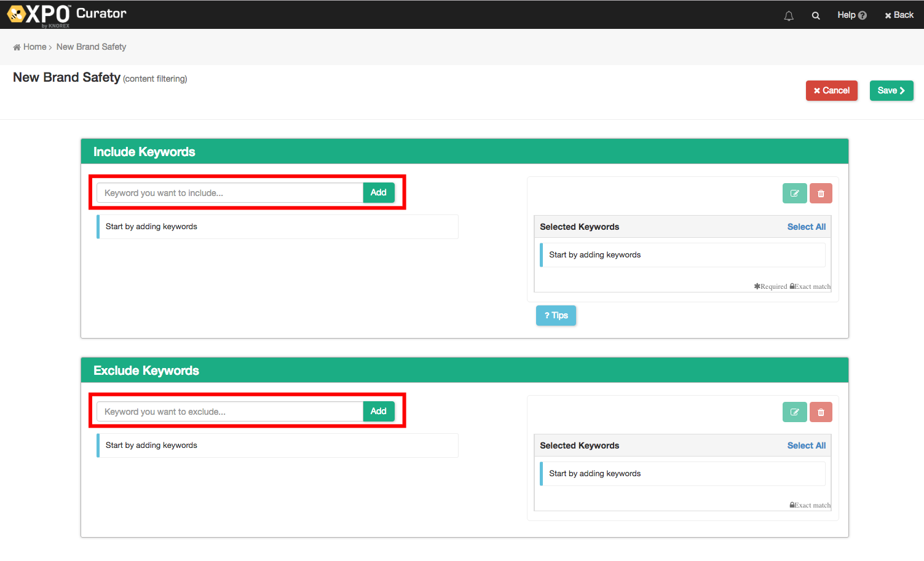Save the new brand safety filter
Image resolution: width=924 pixels, height=561 pixels.
[x=891, y=90]
